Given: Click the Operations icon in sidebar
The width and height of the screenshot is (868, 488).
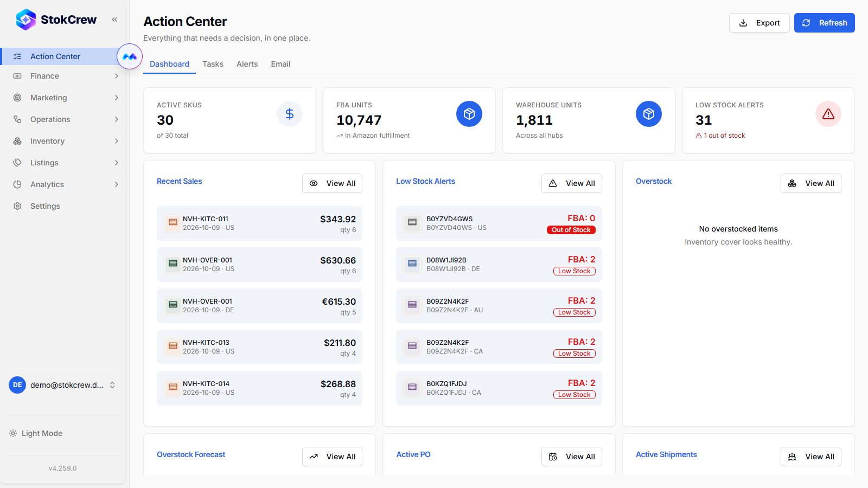Looking at the screenshot, I should [17, 119].
